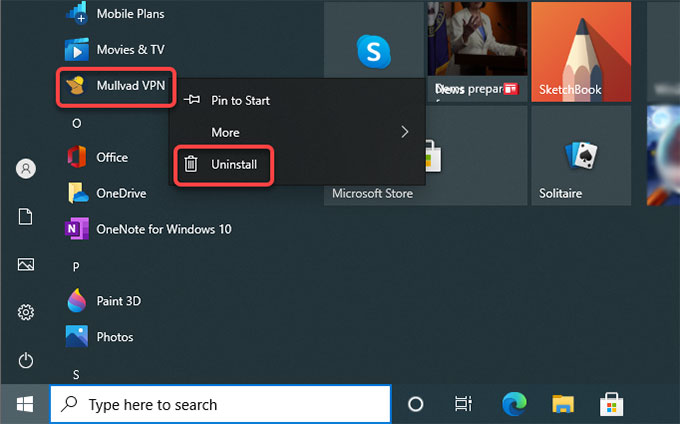Click taskbar search box
The image size is (680, 424).
coord(221,404)
